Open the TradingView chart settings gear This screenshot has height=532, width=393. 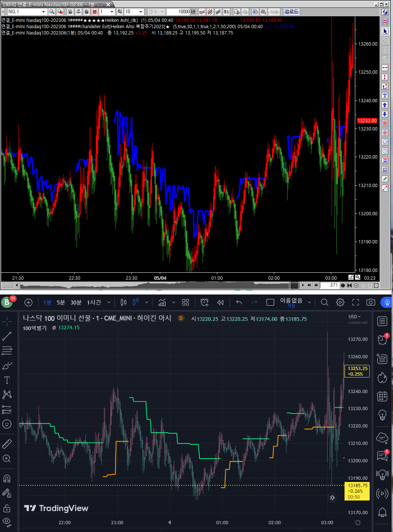[x=340, y=302]
